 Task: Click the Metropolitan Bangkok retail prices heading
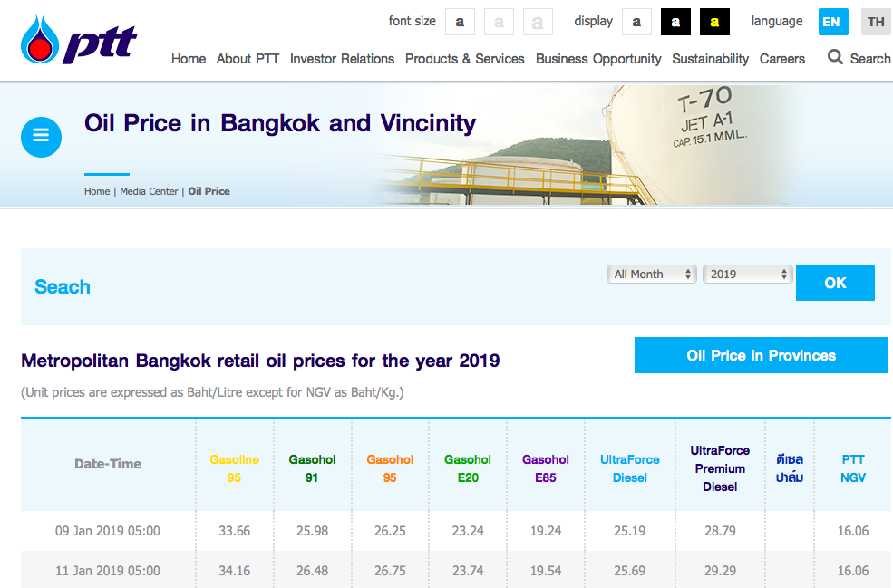click(x=260, y=361)
